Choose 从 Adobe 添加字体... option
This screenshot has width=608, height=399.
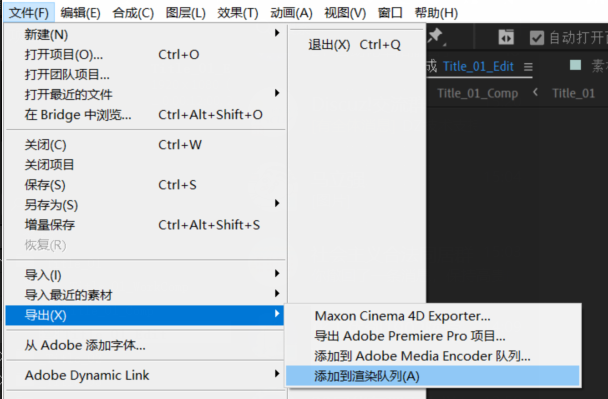point(145,345)
